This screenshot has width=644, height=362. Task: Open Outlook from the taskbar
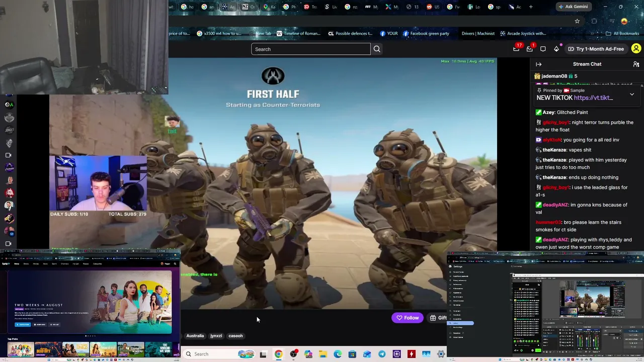pyautogui.click(x=367, y=354)
